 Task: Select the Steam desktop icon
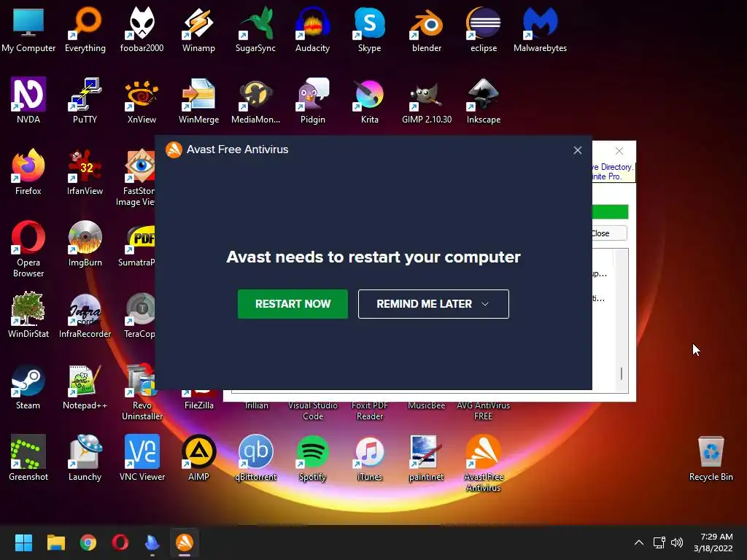28,386
